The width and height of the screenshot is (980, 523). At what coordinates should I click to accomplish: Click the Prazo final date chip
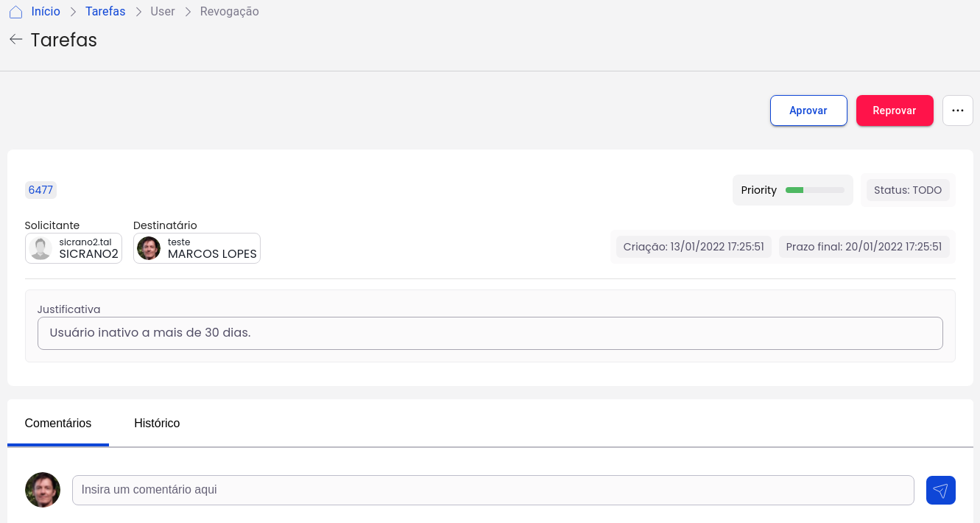[864, 247]
